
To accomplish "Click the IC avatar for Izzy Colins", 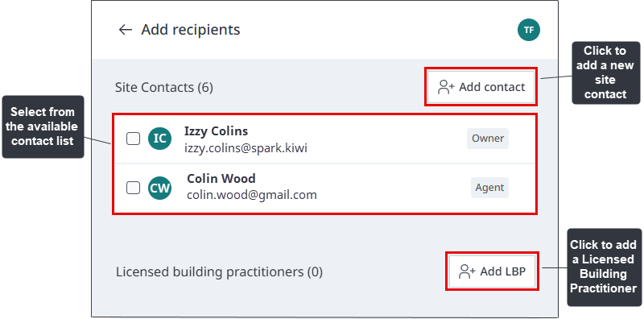I will click(159, 139).
